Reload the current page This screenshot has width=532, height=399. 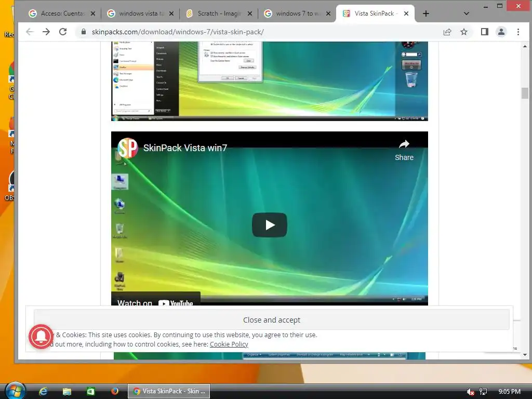pyautogui.click(x=63, y=32)
